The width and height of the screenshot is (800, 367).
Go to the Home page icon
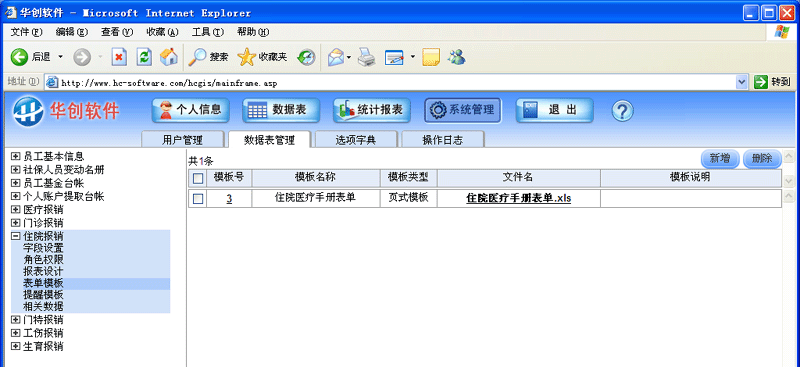click(169, 57)
